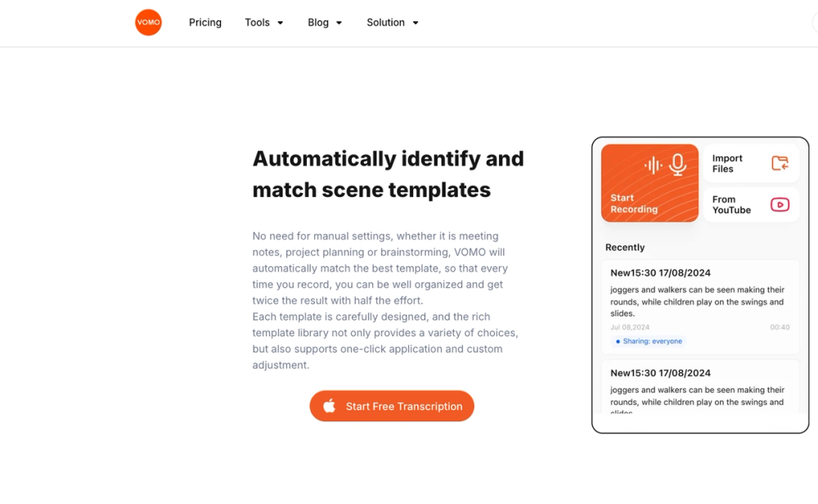The image size is (818, 504).
Task: Click the Start Free Transcription button
Action: (x=391, y=406)
